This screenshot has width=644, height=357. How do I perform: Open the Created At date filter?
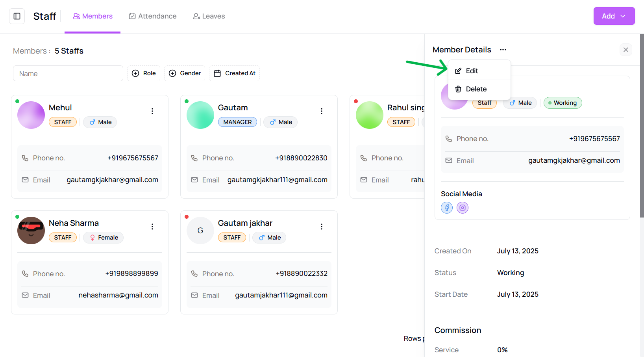[x=234, y=73]
